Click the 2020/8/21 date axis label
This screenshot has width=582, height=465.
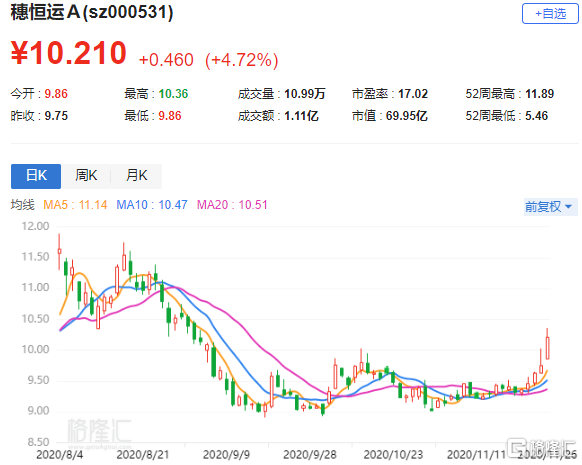[143, 455]
